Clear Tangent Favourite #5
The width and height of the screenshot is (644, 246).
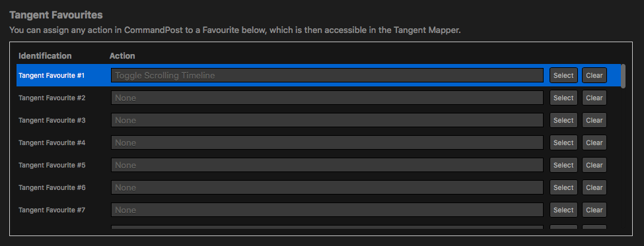pyautogui.click(x=594, y=165)
